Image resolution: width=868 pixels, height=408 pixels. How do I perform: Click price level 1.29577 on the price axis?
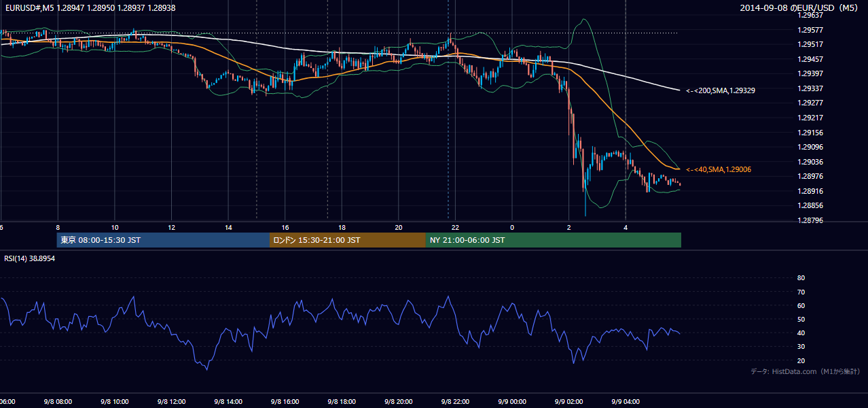[x=810, y=30]
